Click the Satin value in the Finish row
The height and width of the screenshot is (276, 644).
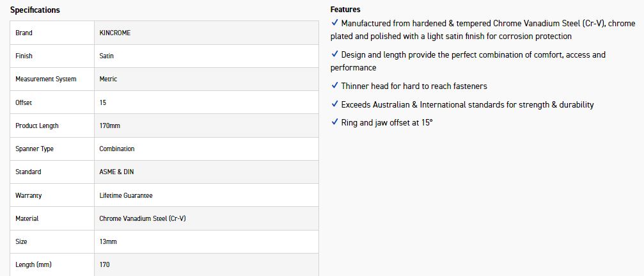[x=107, y=56]
